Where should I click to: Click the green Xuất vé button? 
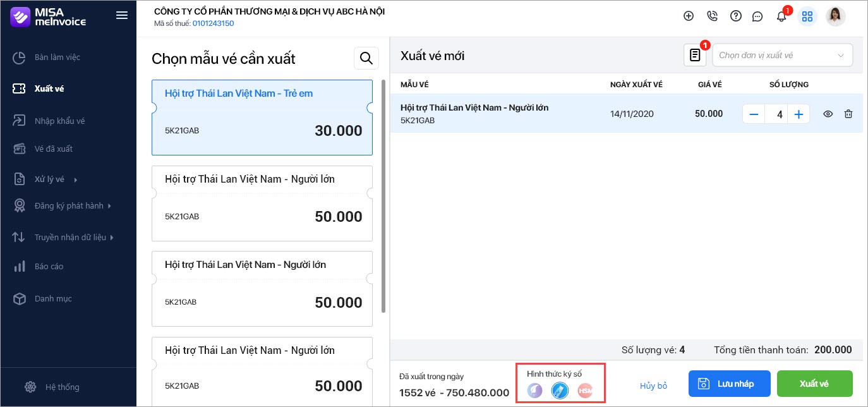point(814,384)
